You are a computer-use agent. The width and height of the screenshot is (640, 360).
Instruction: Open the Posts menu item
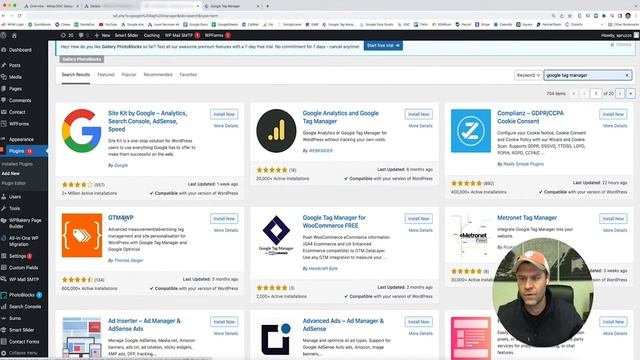point(15,65)
